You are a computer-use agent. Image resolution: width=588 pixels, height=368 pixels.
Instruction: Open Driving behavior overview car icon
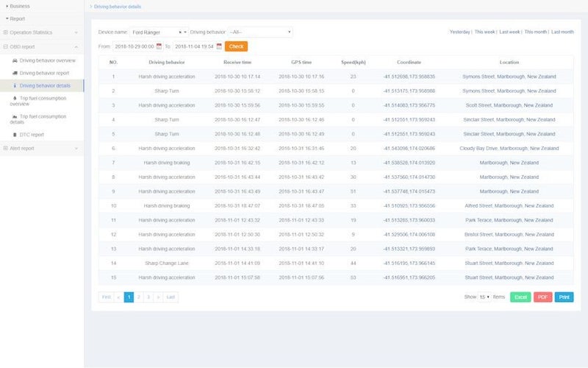[15, 60]
